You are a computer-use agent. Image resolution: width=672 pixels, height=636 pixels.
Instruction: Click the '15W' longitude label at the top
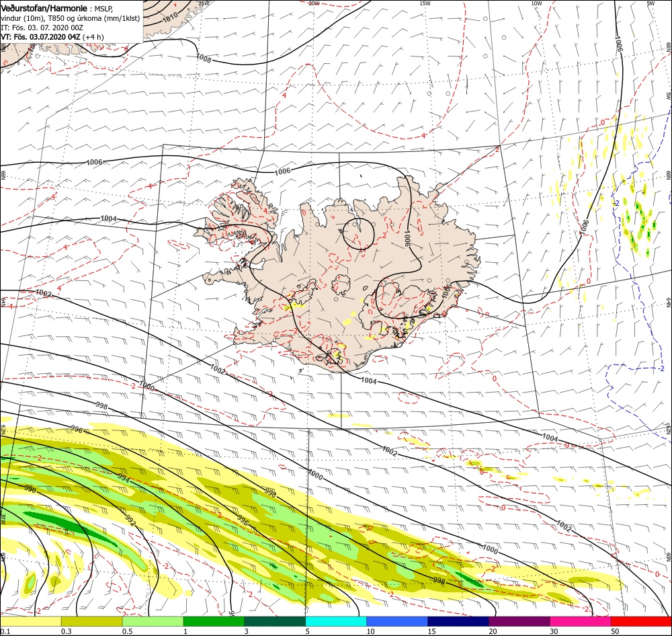[x=425, y=3]
